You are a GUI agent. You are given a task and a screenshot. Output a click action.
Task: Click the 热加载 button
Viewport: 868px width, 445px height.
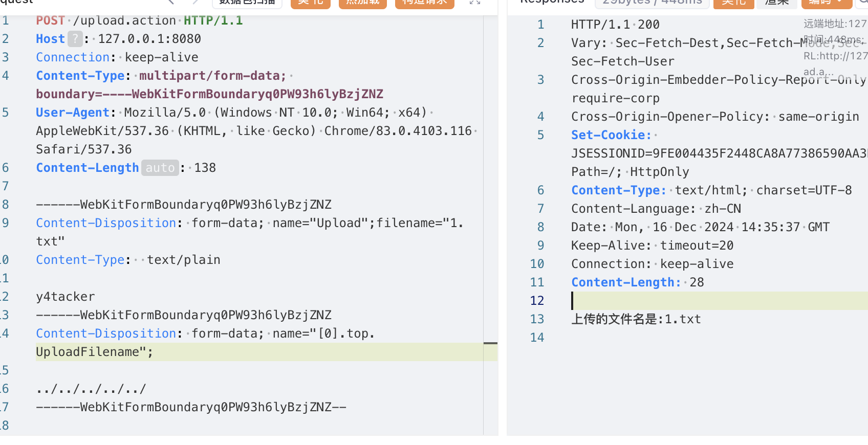point(363,3)
